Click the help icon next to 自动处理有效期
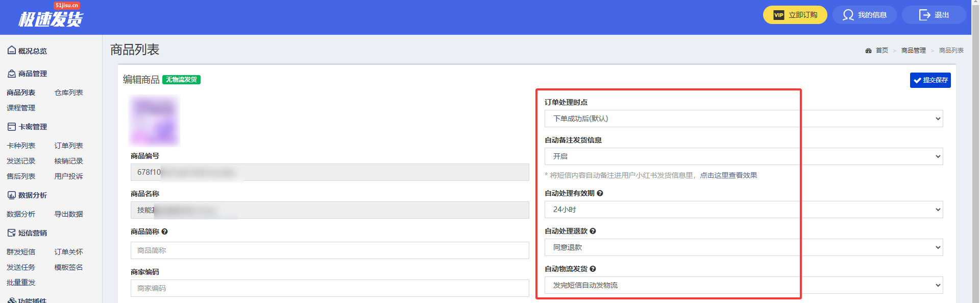 pyautogui.click(x=600, y=193)
